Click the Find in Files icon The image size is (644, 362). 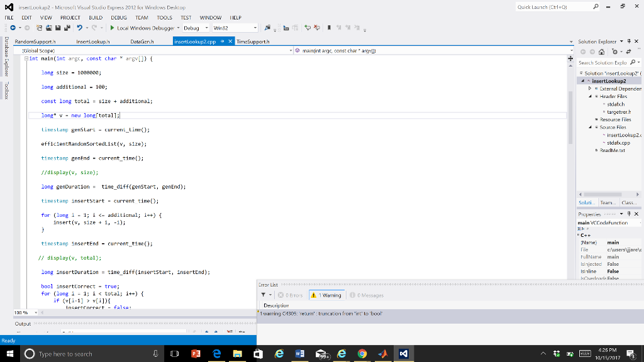coord(267,27)
